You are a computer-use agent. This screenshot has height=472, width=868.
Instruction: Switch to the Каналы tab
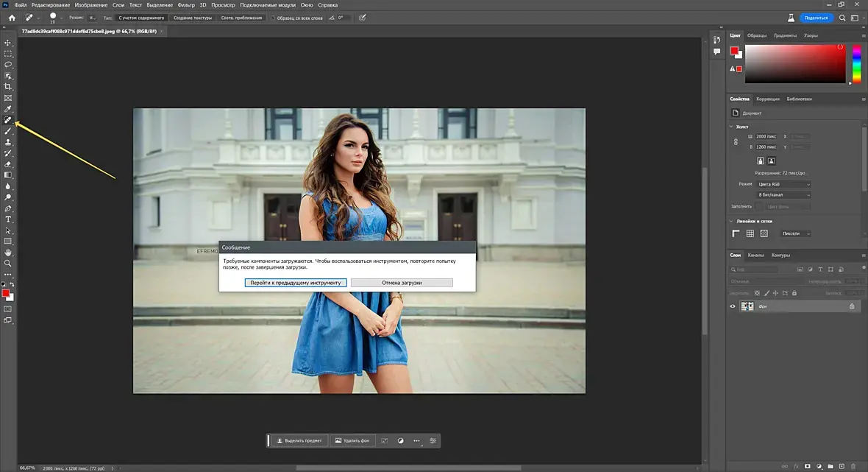tap(755, 256)
